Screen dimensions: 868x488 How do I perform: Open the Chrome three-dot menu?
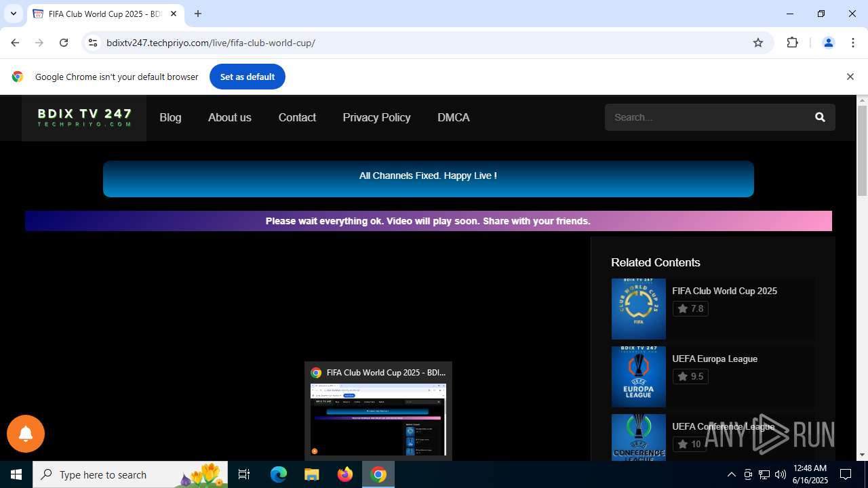tap(853, 43)
